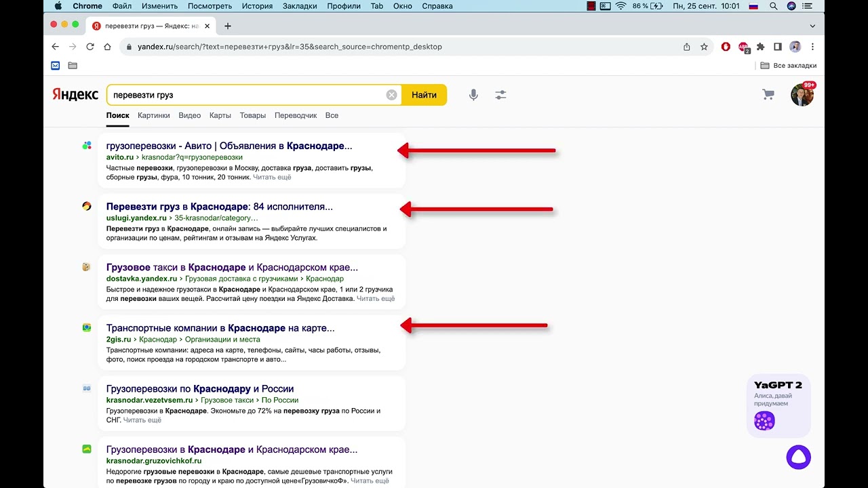Start voice search with microphone icon
The height and width of the screenshot is (488, 868).
coord(473,95)
